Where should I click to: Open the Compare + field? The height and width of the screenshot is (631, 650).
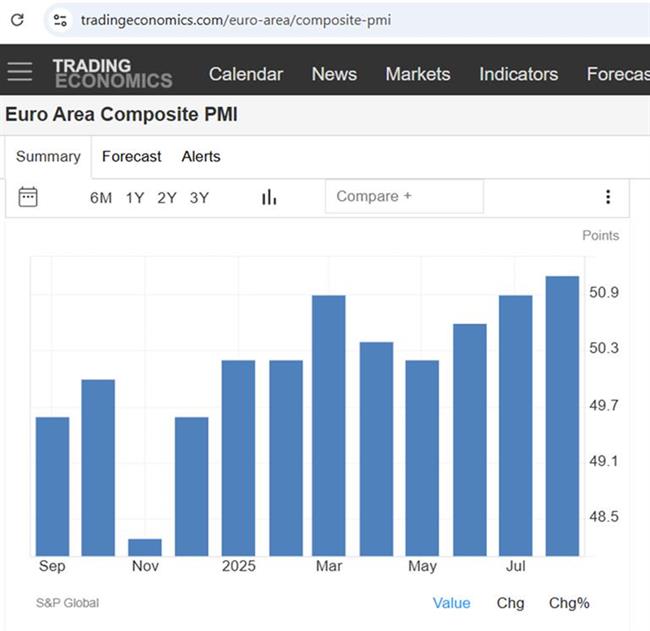pyautogui.click(x=404, y=197)
